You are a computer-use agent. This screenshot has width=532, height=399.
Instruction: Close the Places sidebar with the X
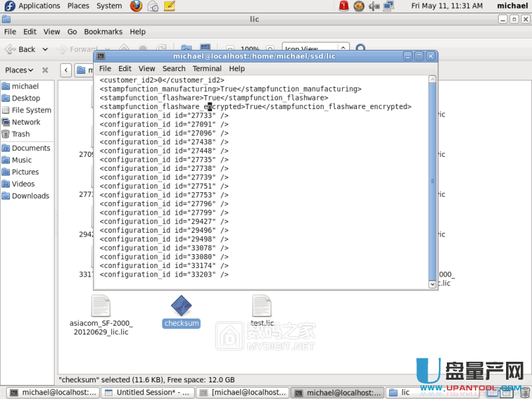tap(45, 70)
